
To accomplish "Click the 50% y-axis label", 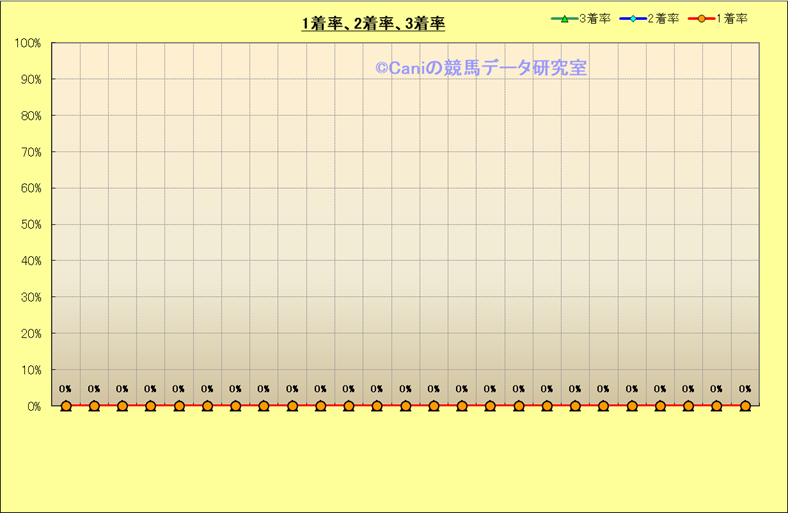I will pyautogui.click(x=29, y=225).
